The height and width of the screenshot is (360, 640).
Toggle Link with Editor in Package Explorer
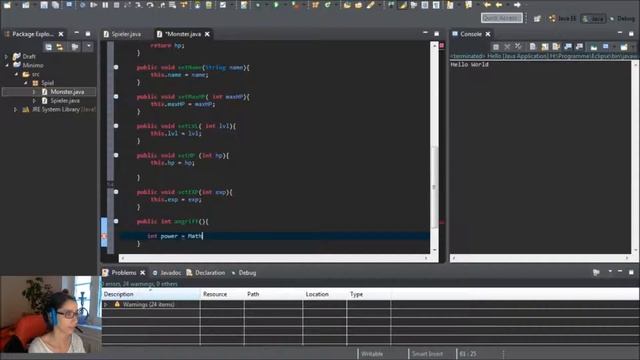tap(60, 47)
